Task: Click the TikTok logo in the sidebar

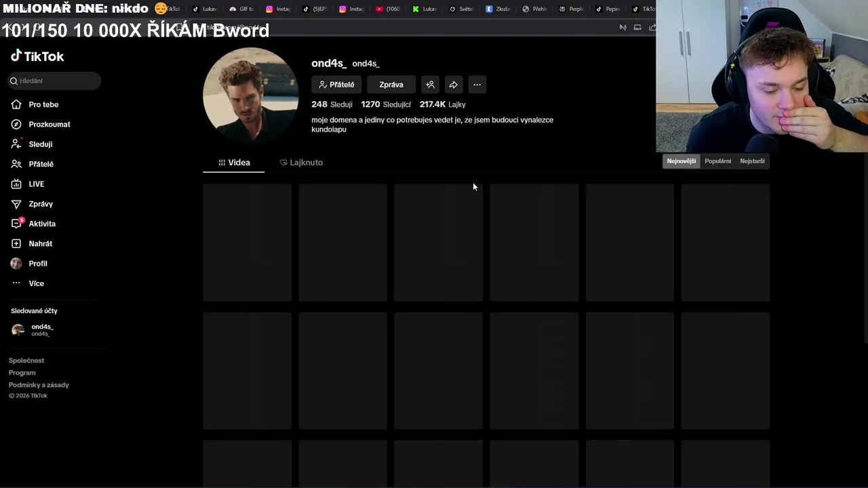Action: click(37, 56)
